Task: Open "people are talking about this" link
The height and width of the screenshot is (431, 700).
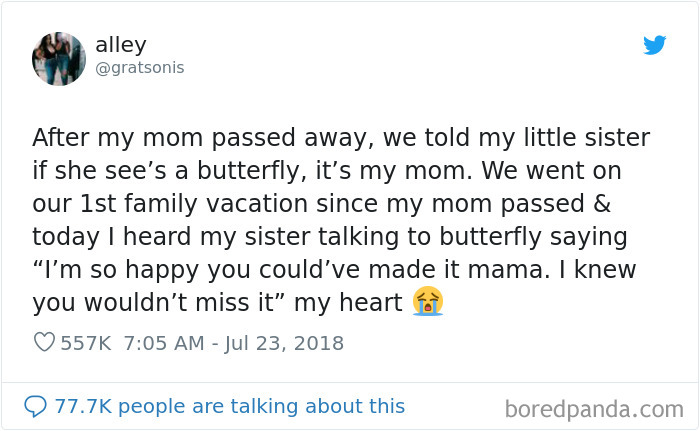Action: pos(262,406)
